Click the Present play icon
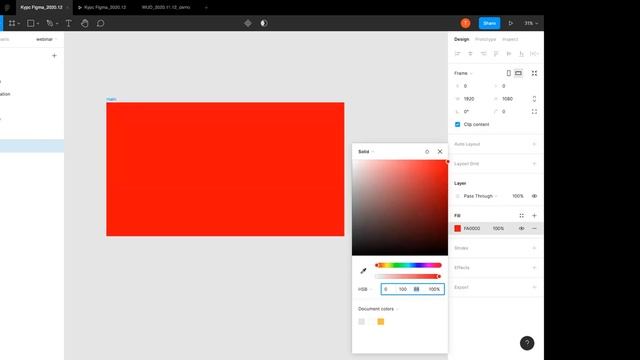640x360 pixels. pyautogui.click(x=511, y=23)
